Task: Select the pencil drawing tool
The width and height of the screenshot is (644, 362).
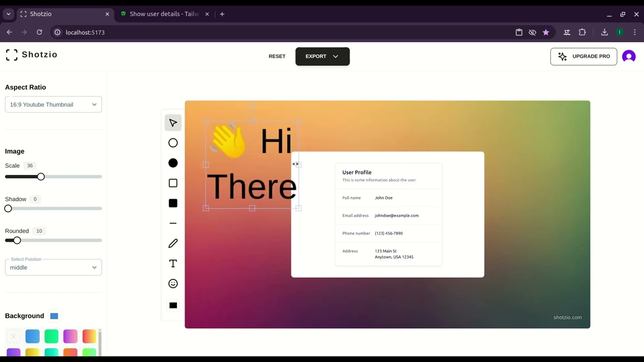Action: coord(173,243)
